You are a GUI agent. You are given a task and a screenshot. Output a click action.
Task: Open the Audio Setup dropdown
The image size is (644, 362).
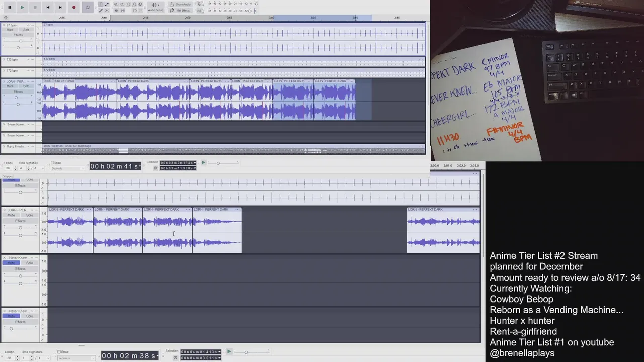156,7
